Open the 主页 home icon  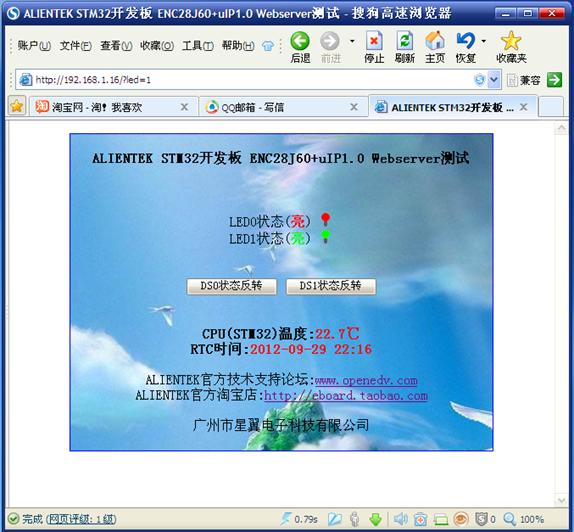pos(435,41)
